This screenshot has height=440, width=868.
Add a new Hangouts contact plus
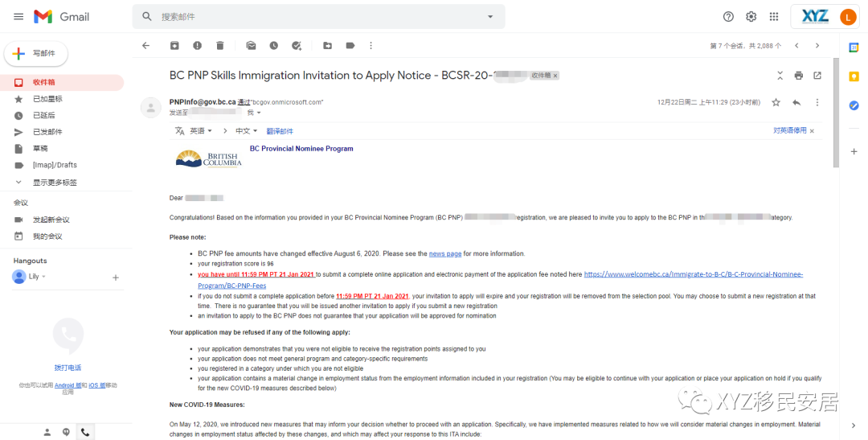click(116, 278)
